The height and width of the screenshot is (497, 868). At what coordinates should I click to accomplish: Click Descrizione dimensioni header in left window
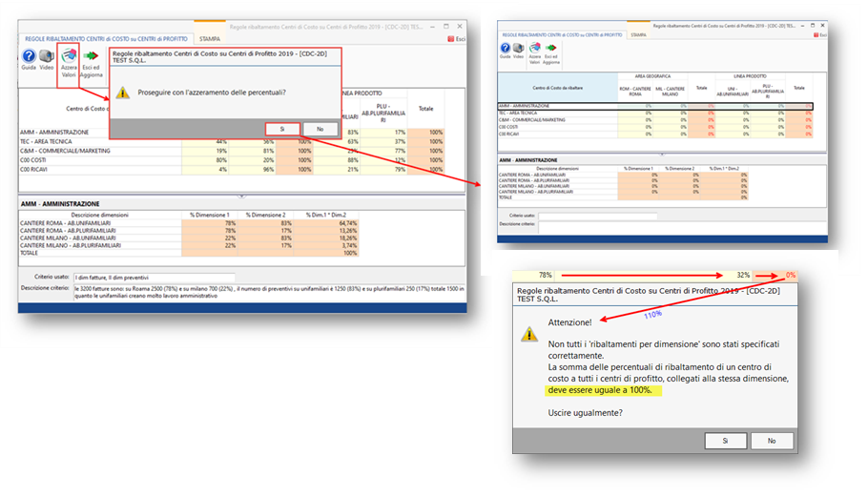100,215
